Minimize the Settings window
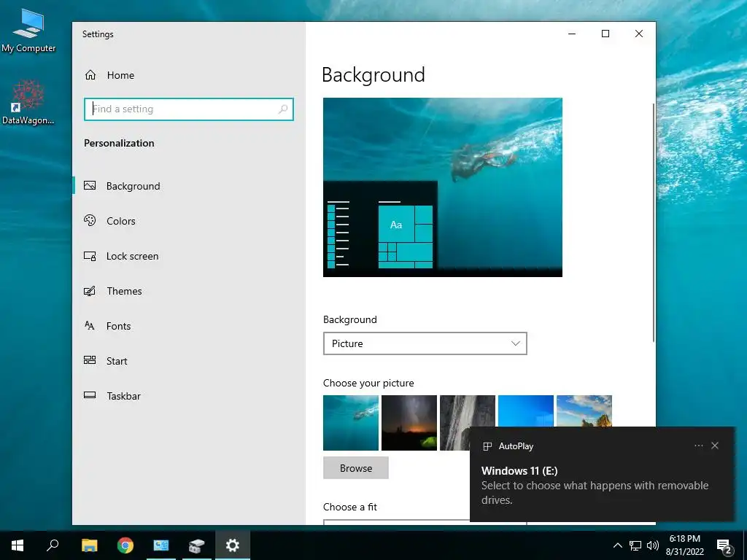The height and width of the screenshot is (560, 747). pos(572,34)
